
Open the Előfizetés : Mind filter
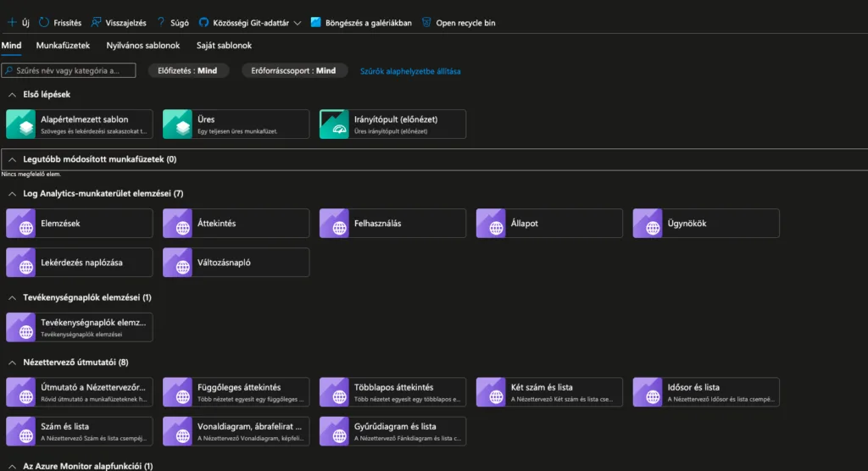(187, 71)
